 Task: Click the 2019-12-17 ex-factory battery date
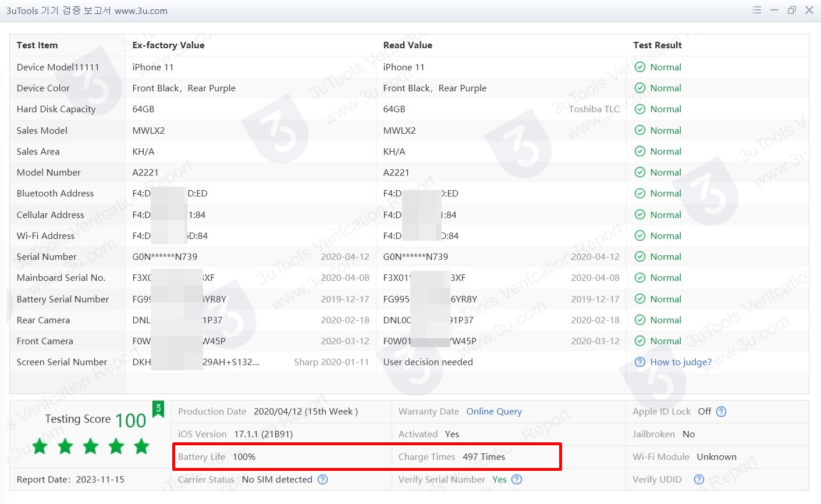click(345, 299)
